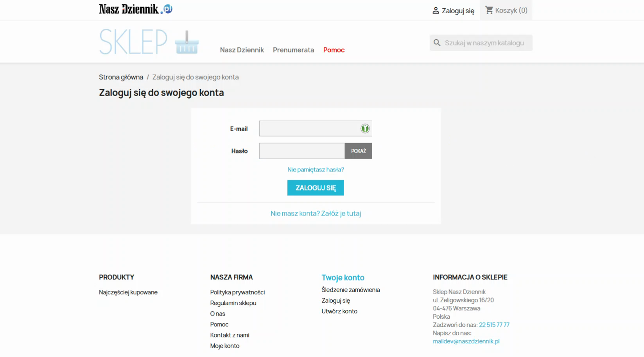The image size is (644, 357).
Task: Click the green password manager icon in E-mail field
Action: (364, 128)
